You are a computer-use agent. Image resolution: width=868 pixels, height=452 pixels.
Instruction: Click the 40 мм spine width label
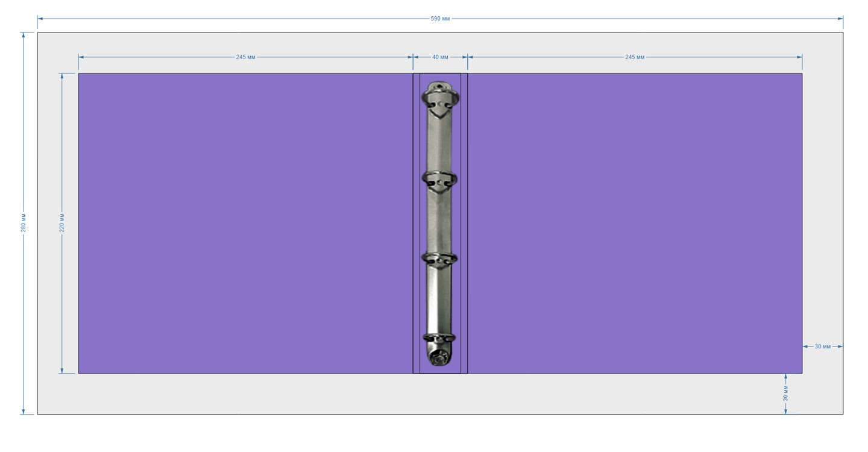coord(440,57)
